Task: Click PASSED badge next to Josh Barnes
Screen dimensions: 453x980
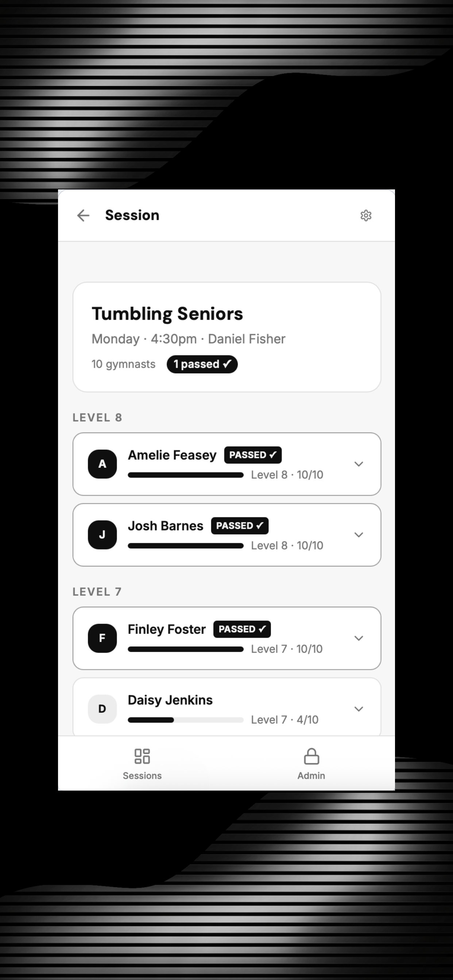Action: click(x=240, y=526)
